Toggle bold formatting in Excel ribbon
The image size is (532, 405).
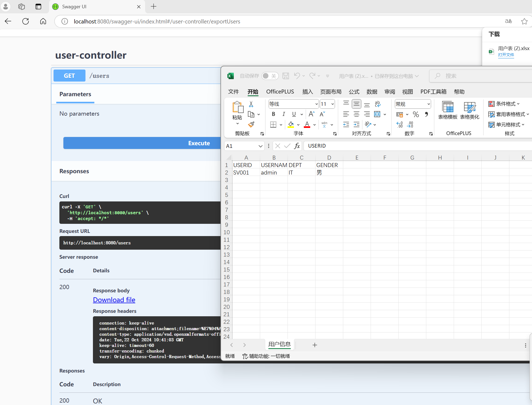click(x=273, y=114)
